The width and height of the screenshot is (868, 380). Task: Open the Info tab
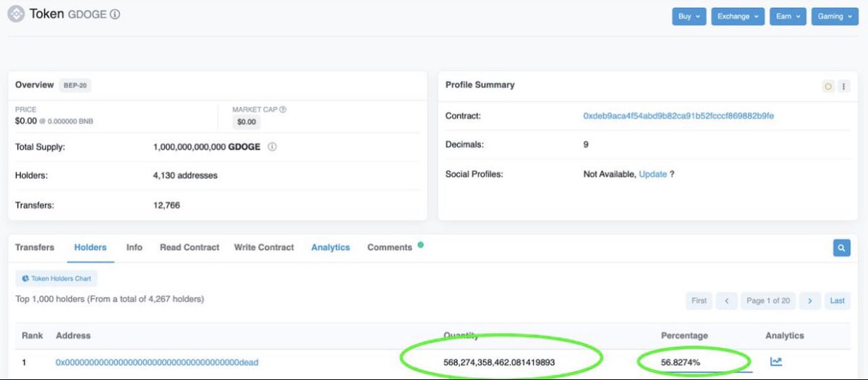(135, 247)
